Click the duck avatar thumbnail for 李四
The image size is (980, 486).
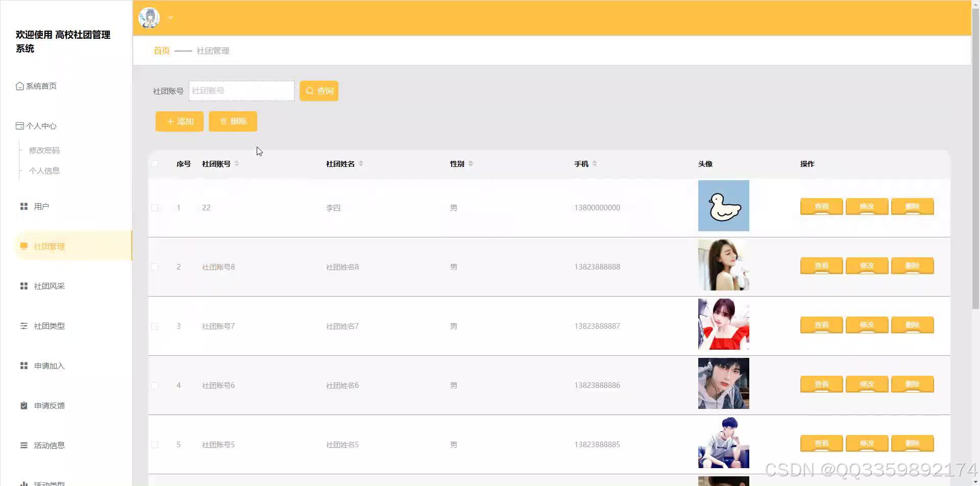pyautogui.click(x=724, y=206)
